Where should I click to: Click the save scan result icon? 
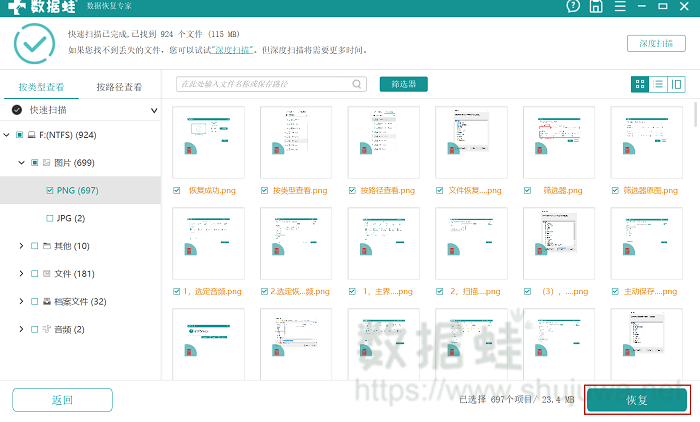(x=596, y=6)
